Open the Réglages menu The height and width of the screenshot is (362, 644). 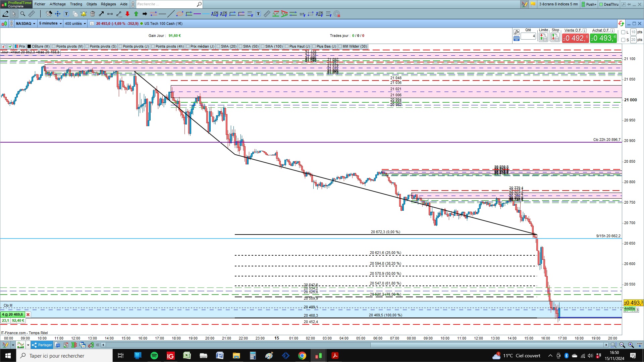tap(108, 4)
